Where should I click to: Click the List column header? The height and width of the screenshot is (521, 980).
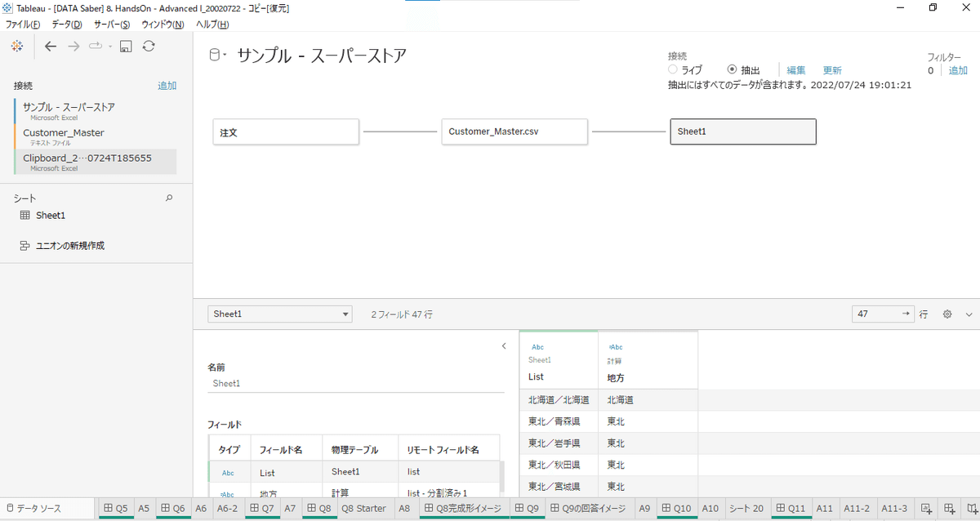click(x=559, y=359)
